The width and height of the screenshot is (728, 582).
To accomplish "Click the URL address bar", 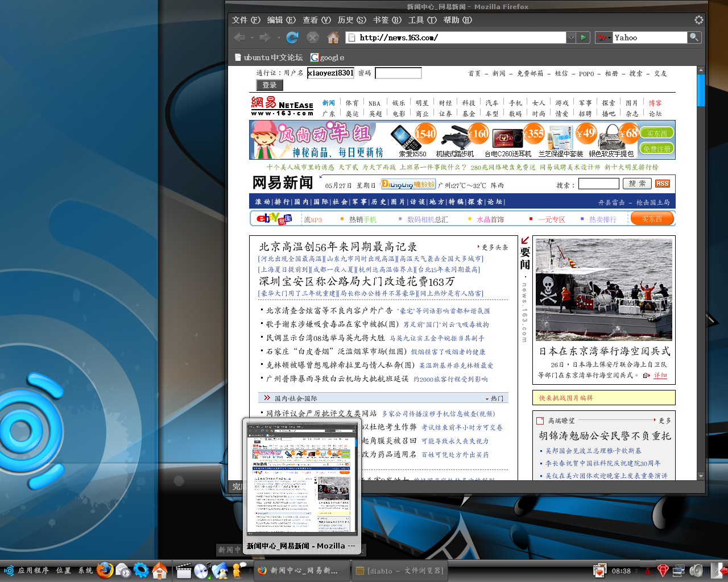I will coord(456,38).
